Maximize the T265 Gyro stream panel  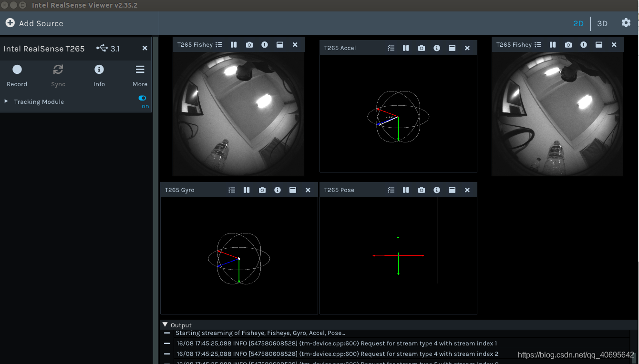point(292,190)
